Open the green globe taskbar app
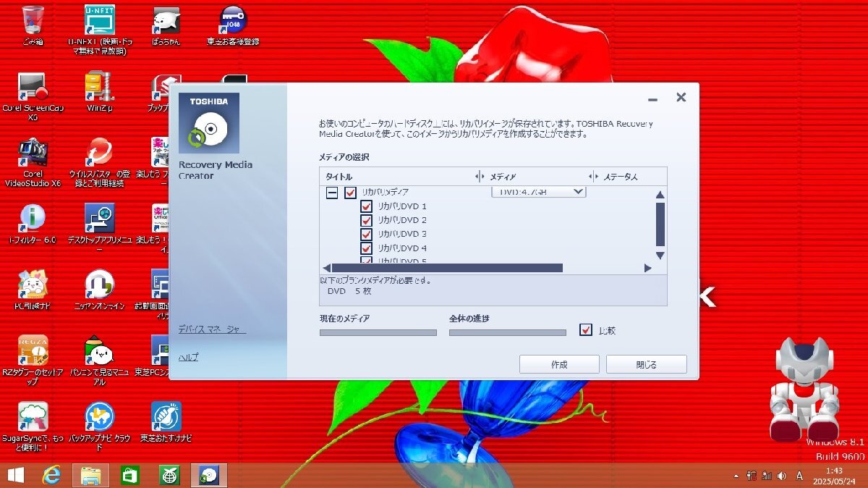 pyautogui.click(x=169, y=476)
